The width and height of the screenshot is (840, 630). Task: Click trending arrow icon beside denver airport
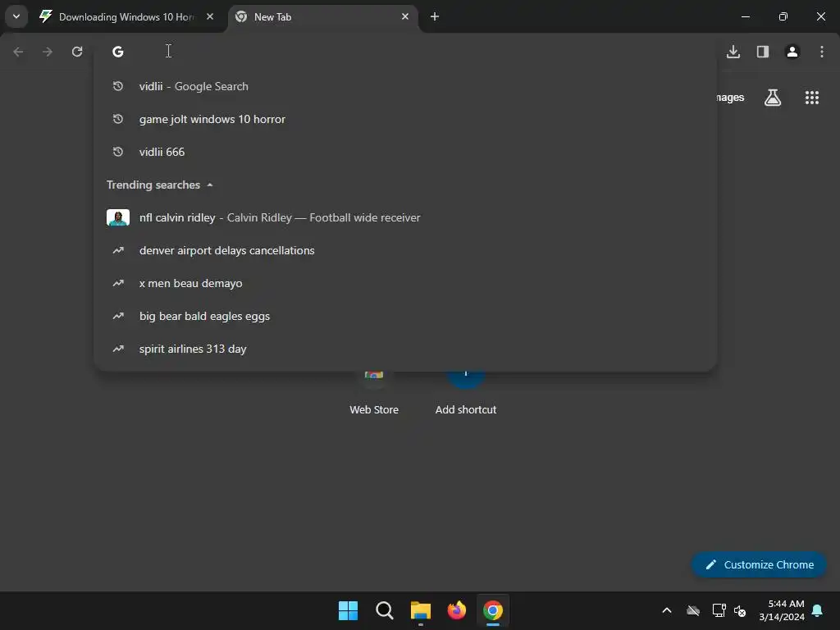pyautogui.click(x=118, y=250)
